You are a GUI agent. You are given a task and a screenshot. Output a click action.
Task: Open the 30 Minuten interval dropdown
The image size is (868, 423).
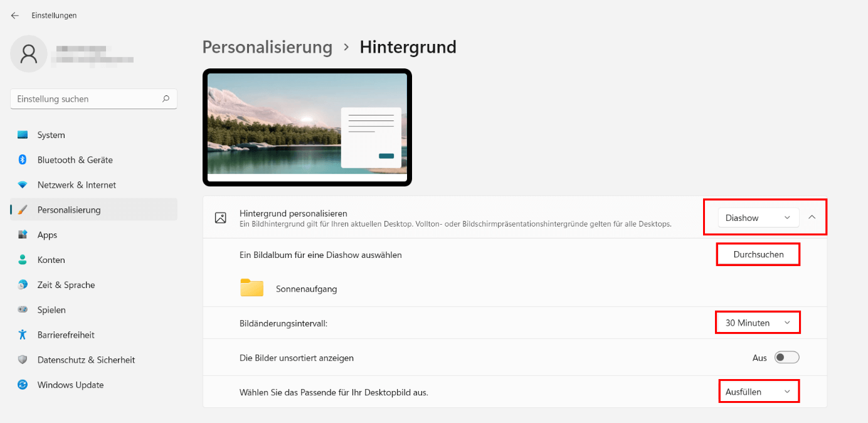[758, 323]
